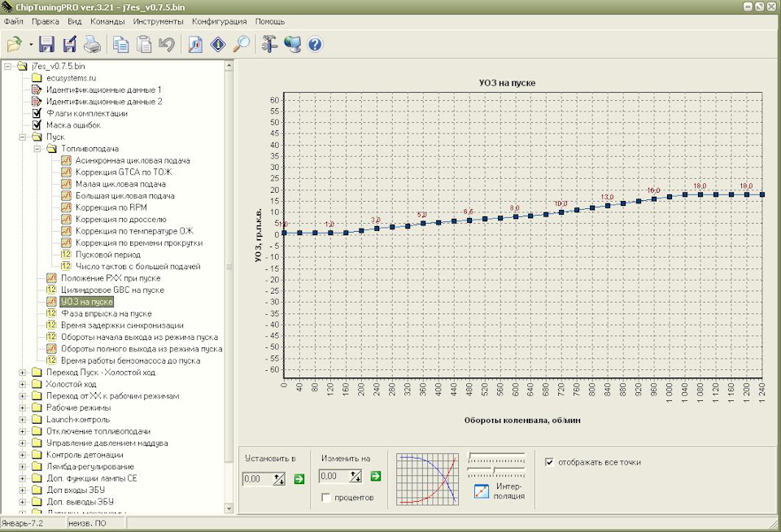Viewport: 781px width, 532px height.
Task: Click the blue Help question mark icon
Action: [316, 44]
